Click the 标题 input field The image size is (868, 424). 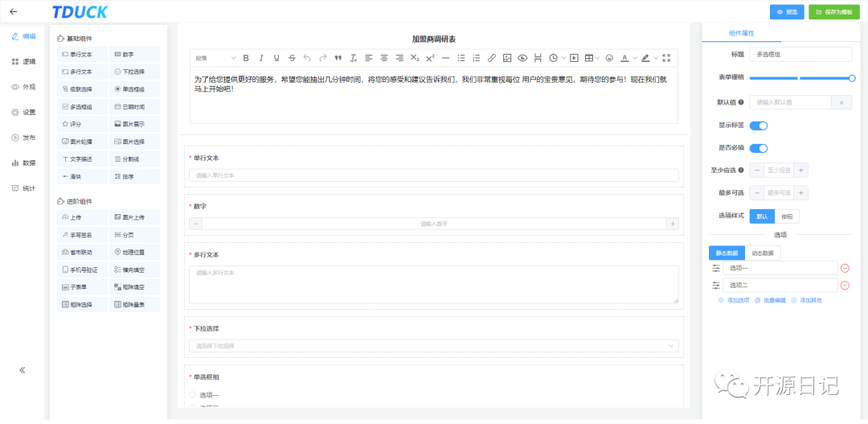pyautogui.click(x=801, y=55)
